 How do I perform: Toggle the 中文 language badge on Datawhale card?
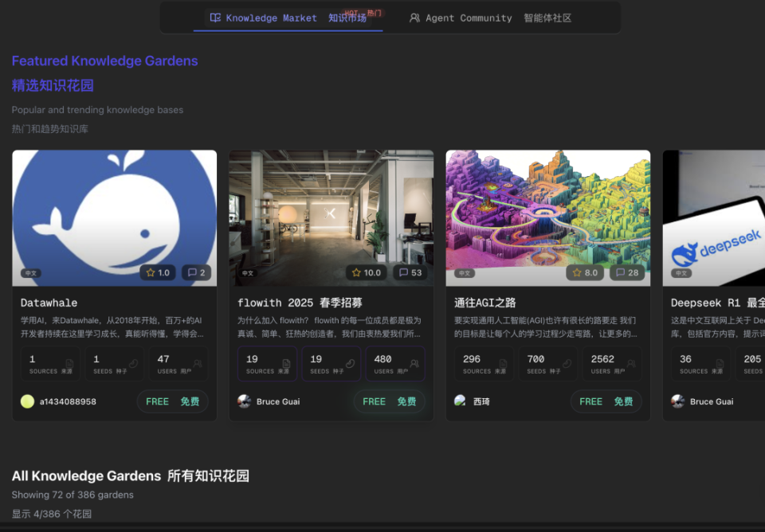click(31, 272)
